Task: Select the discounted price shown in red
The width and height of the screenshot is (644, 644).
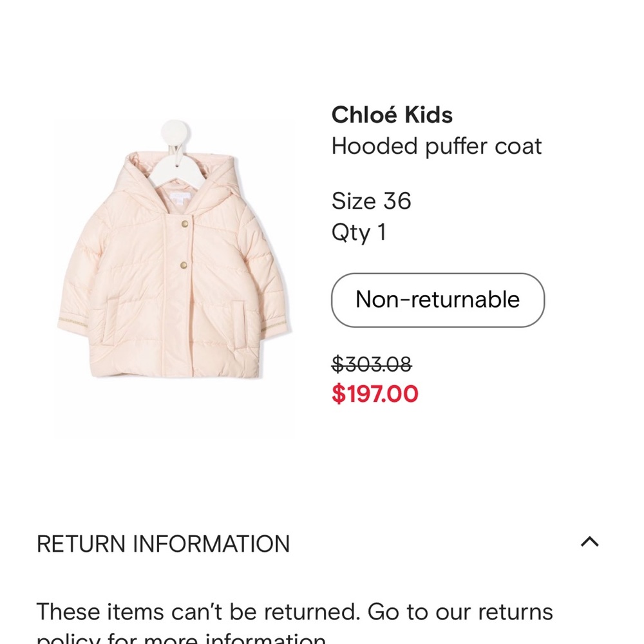Action: point(374,393)
